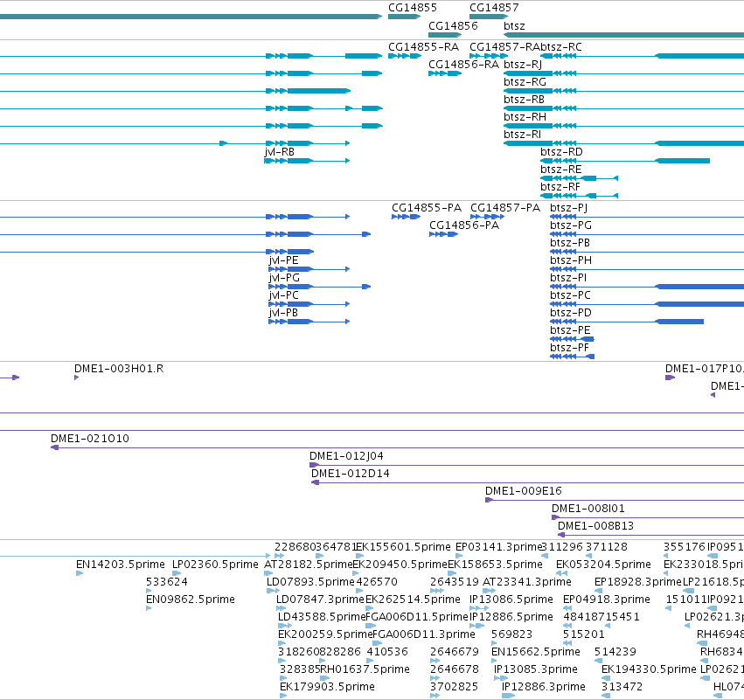Open the LD07893.5prime EST label
Screen dimensions: 744x700
310,582
